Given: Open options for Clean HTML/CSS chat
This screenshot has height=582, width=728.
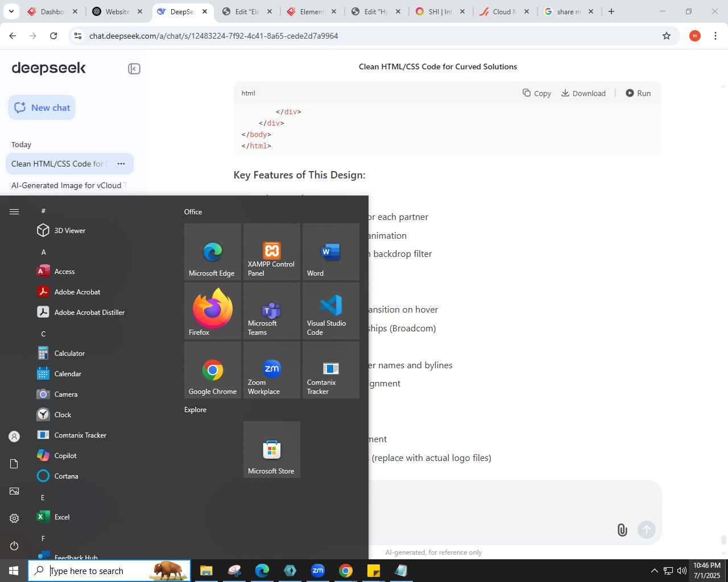Looking at the screenshot, I should coord(121,164).
